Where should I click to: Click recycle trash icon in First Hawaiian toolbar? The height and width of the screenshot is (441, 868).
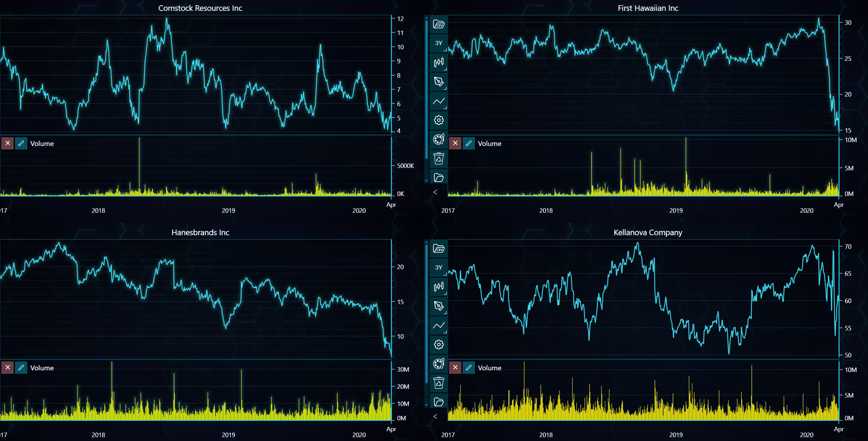439,159
